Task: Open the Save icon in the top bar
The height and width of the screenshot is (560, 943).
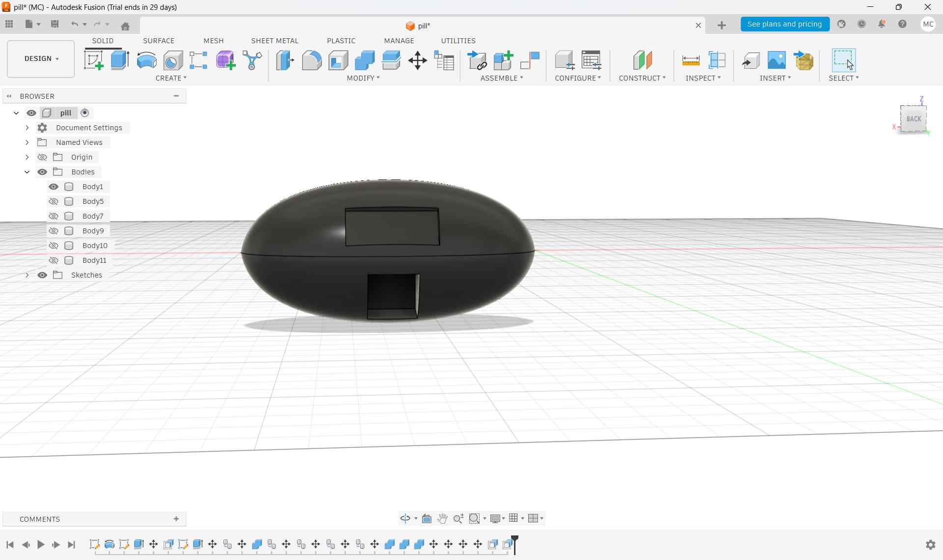Action: click(x=55, y=24)
